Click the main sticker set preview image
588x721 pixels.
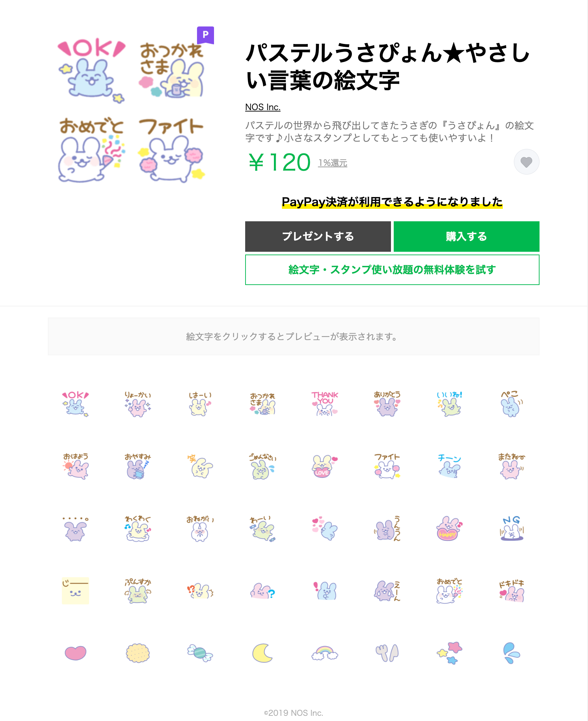[x=131, y=110]
